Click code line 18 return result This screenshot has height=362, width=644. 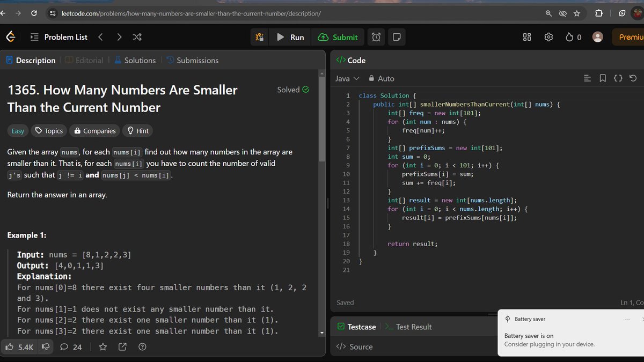412,243
